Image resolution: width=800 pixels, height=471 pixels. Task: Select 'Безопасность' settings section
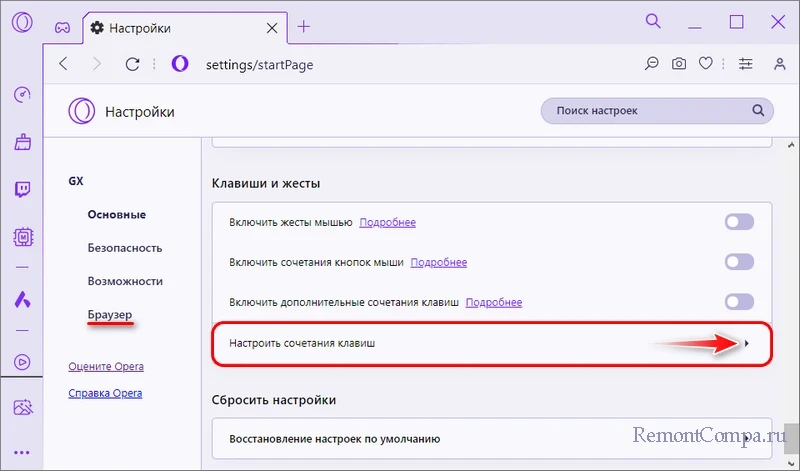pyautogui.click(x=125, y=248)
